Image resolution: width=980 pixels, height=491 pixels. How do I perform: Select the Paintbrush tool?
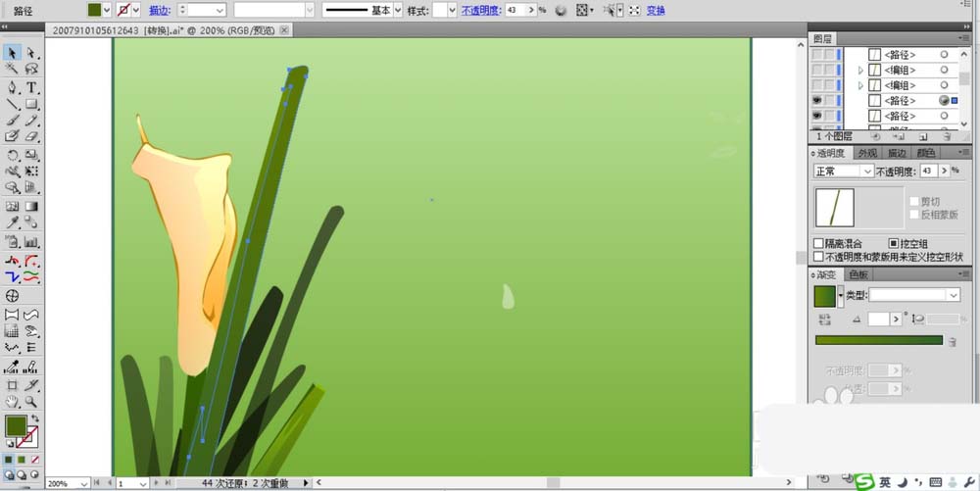point(12,121)
